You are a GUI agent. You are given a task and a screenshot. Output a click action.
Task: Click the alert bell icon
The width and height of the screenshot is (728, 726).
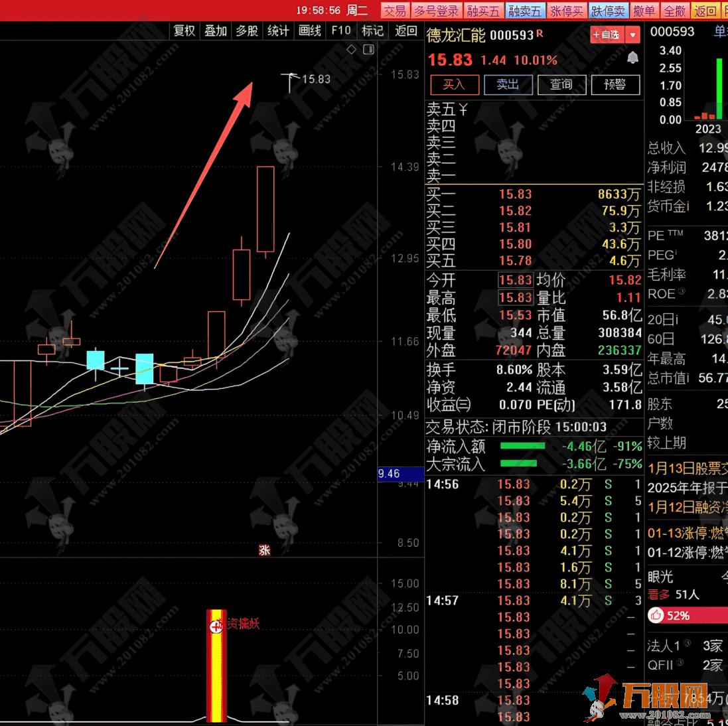(x=632, y=58)
